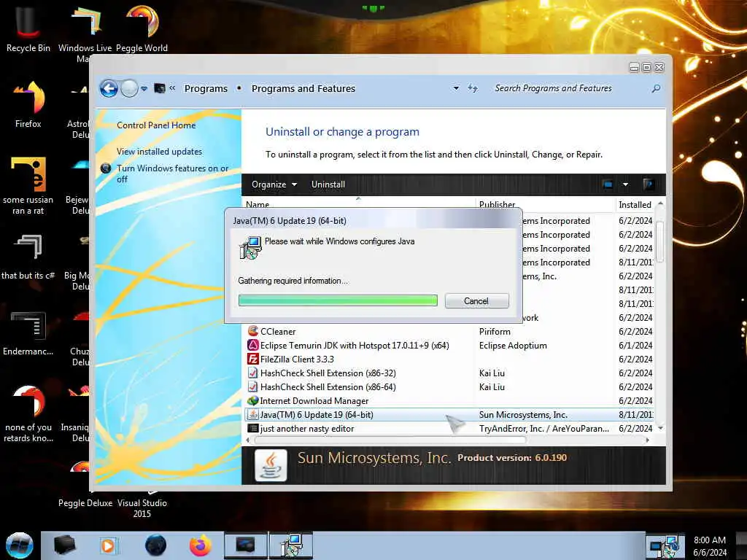Open recent pages dropdown arrow
Screen dimensions: 747x560
(x=144, y=88)
